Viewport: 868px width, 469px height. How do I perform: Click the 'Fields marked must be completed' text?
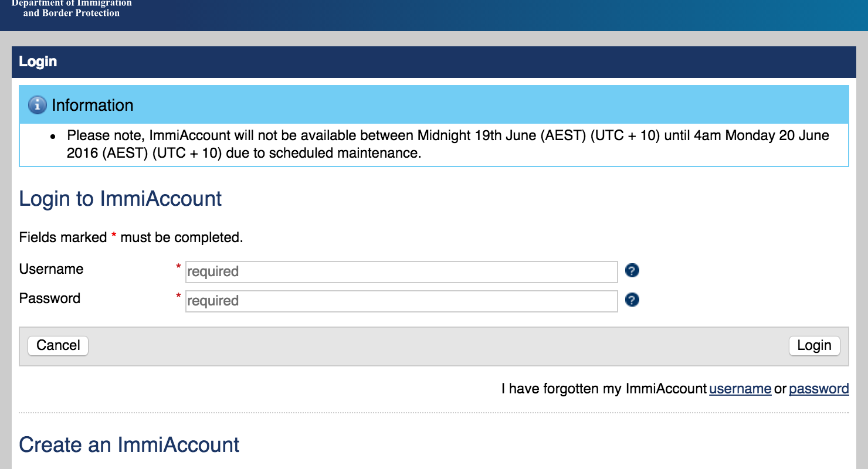[x=131, y=237]
